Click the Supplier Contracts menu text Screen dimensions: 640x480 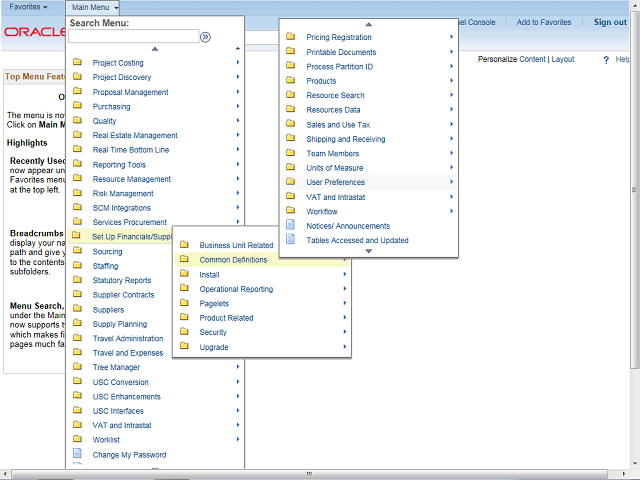[x=123, y=295]
